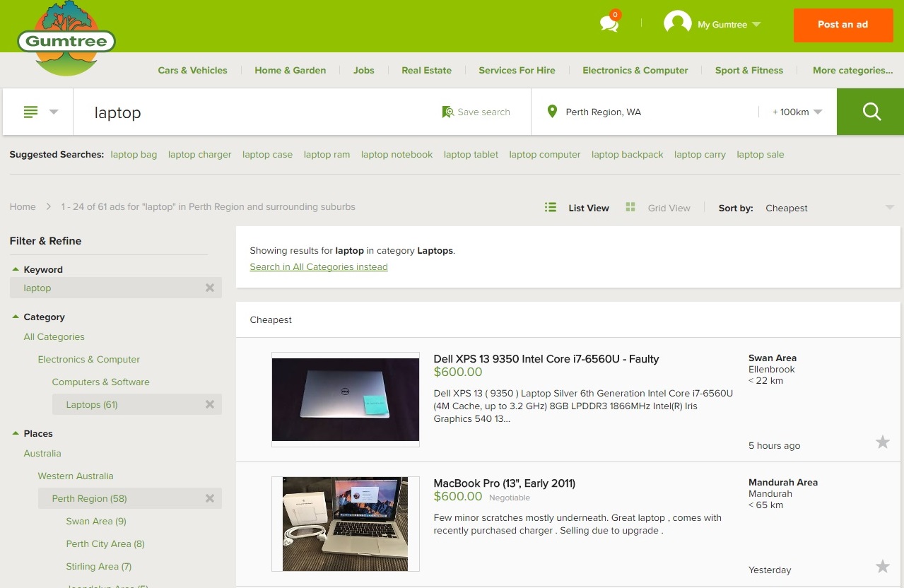The height and width of the screenshot is (588, 904).
Task: Collapse the Category filter section
Action: coord(16,317)
